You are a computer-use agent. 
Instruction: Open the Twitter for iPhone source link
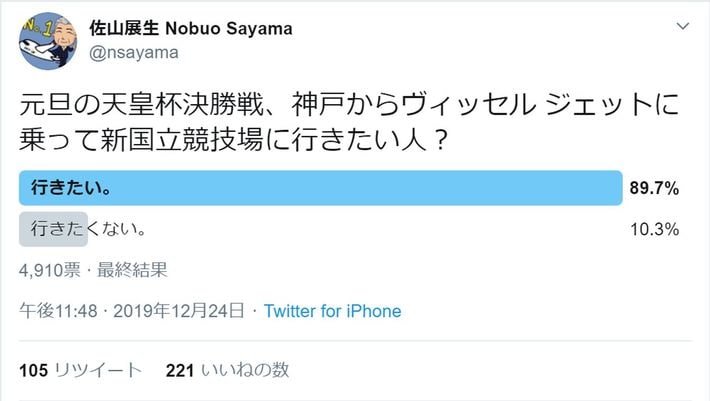[332, 311]
